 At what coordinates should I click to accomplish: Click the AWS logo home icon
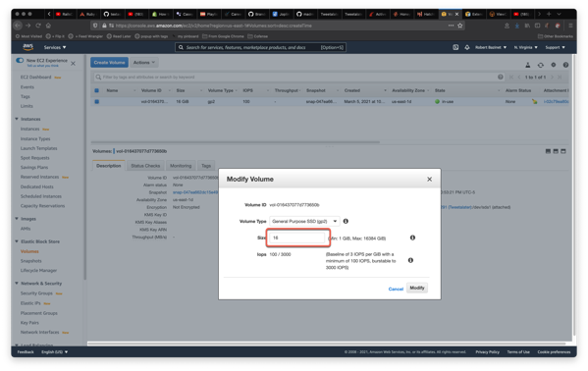(28, 47)
